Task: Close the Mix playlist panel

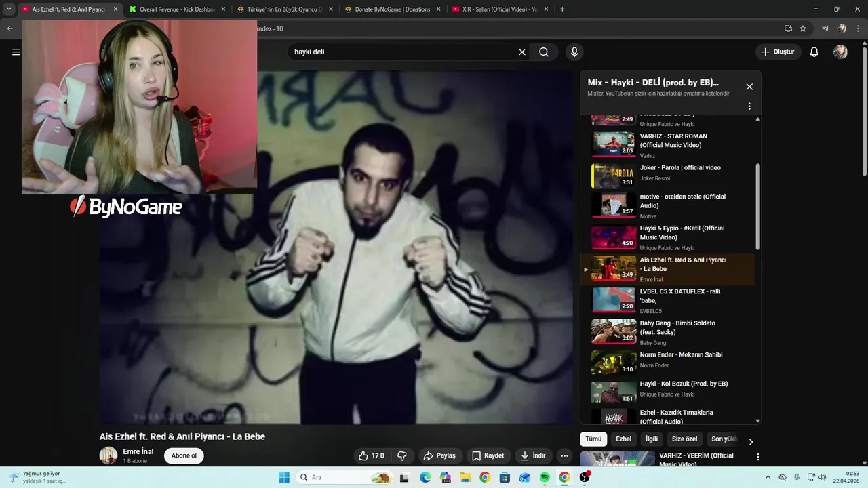Action: (749, 87)
